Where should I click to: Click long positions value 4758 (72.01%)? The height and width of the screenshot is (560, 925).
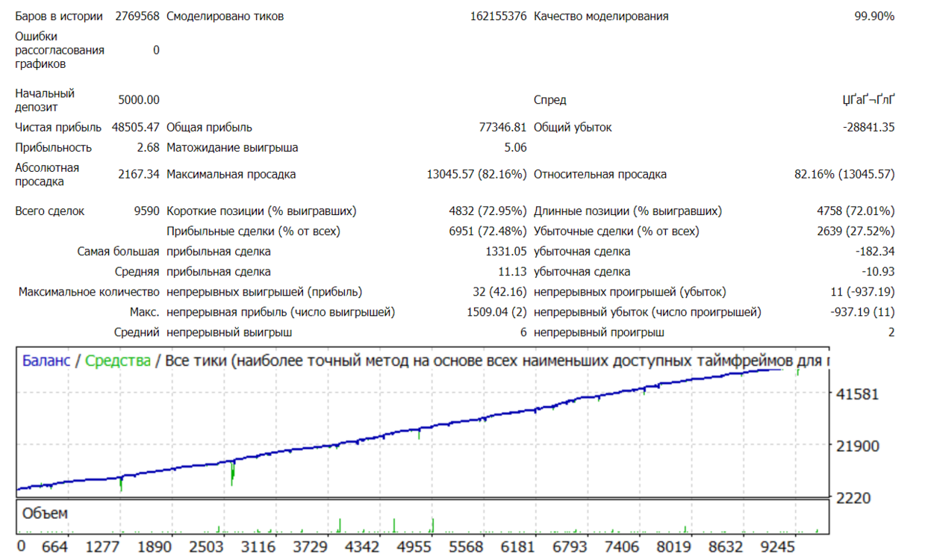tap(856, 211)
